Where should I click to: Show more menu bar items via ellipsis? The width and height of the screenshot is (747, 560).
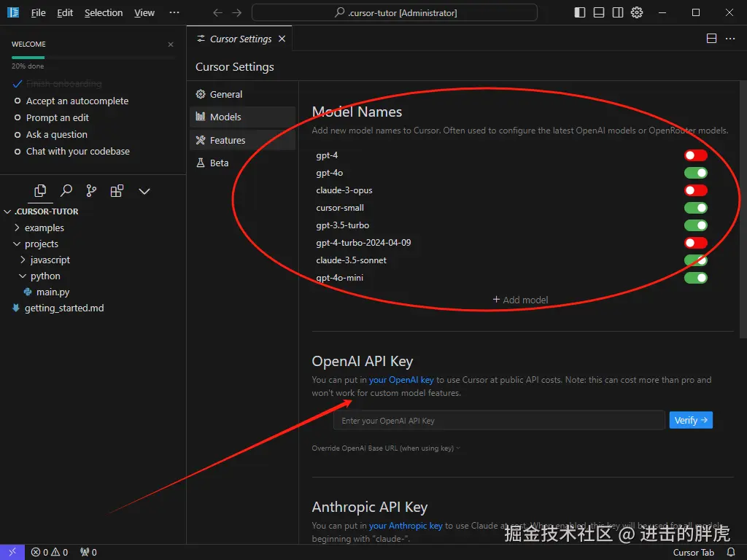(174, 12)
